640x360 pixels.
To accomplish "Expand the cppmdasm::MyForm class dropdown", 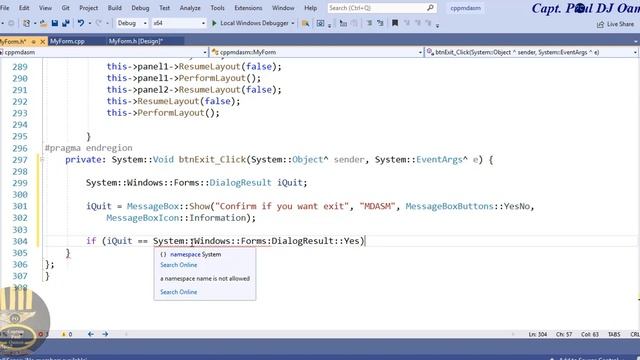I will point(420,52).
